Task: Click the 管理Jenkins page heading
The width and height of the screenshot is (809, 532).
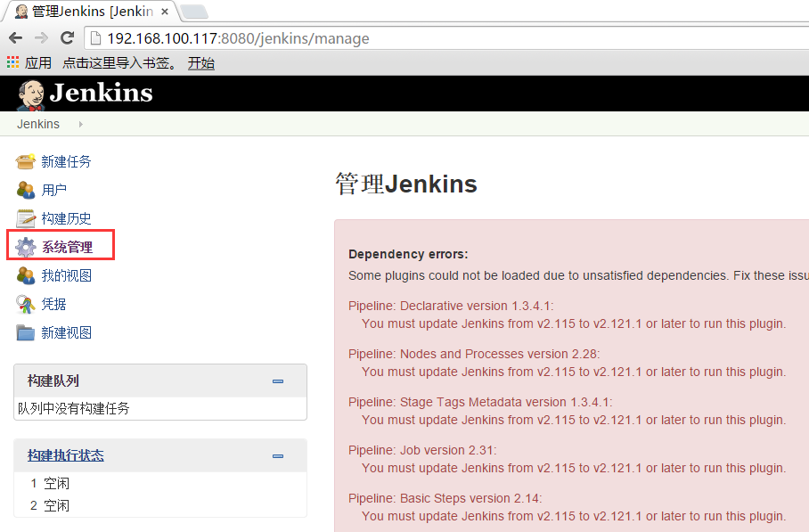Action: (x=406, y=184)
